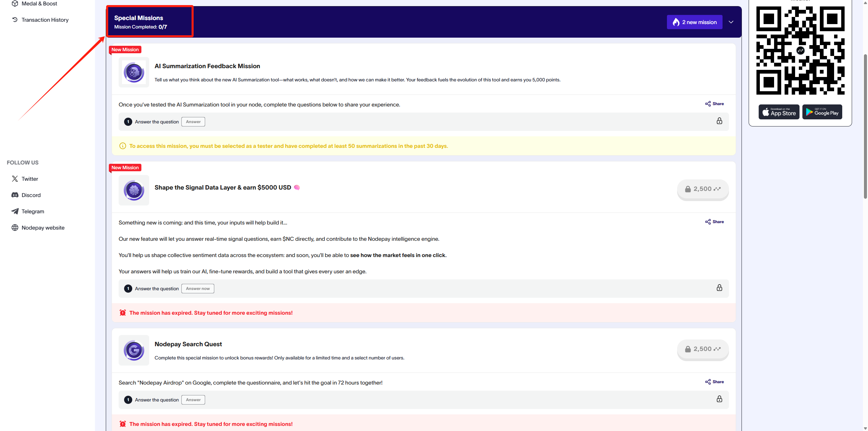Click lock icon in AI Summarization answer row
Screen dimensions: 868x431
pyautogui.click(x=719, y=121)
